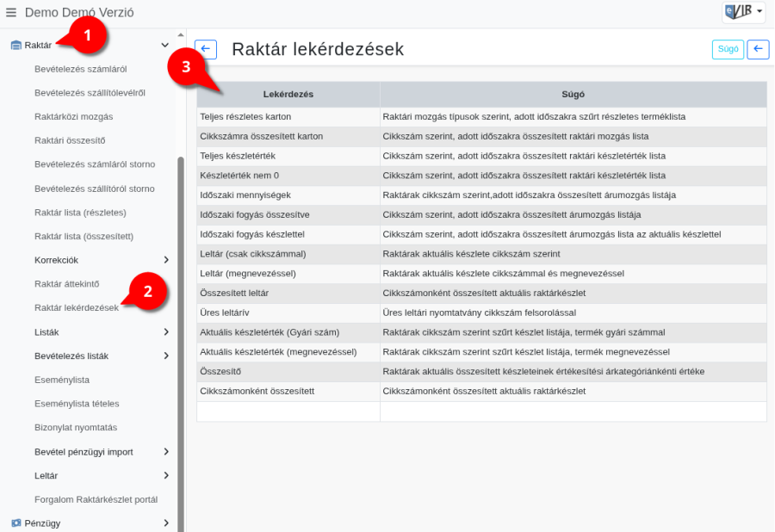Click the left back arrow beside the title
The width and height of the screenshot is (775, 532).
[206, 49]
